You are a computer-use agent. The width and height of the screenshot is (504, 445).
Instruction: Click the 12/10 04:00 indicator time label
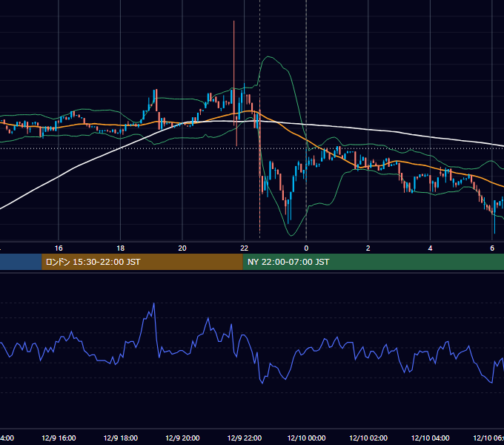[430, 438]
